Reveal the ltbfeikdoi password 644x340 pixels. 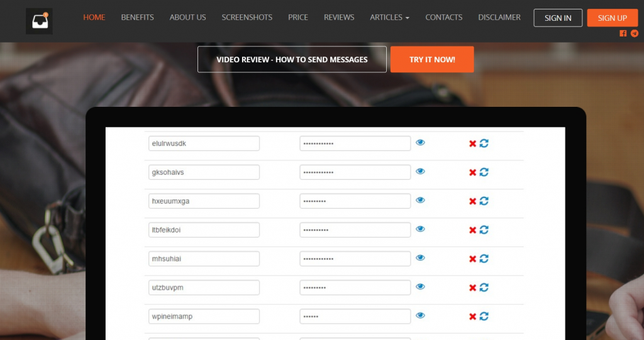(420, 229)
